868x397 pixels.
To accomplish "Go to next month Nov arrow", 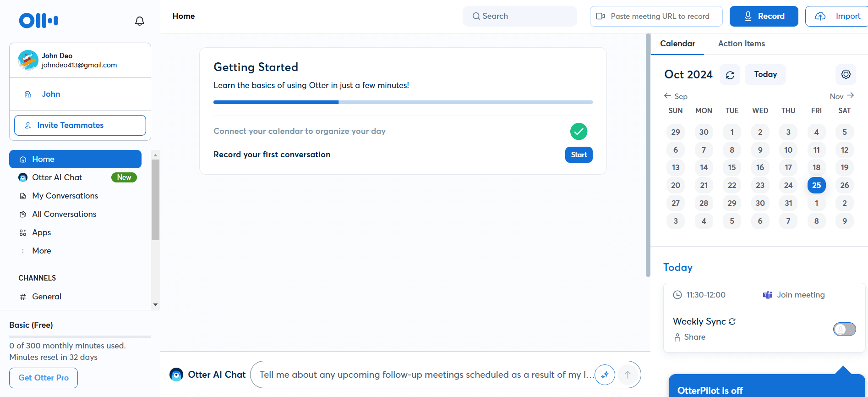I will coord(842,96).
